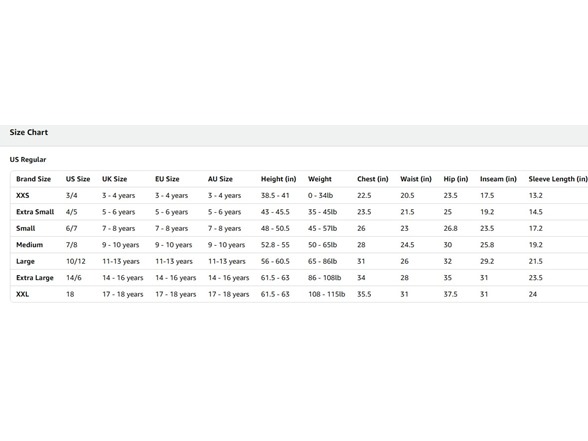Viewport: 588px width, 441px height.
Task: Click the XXL brand size cell
Action: pyautogui.click(x=22, y=294)
